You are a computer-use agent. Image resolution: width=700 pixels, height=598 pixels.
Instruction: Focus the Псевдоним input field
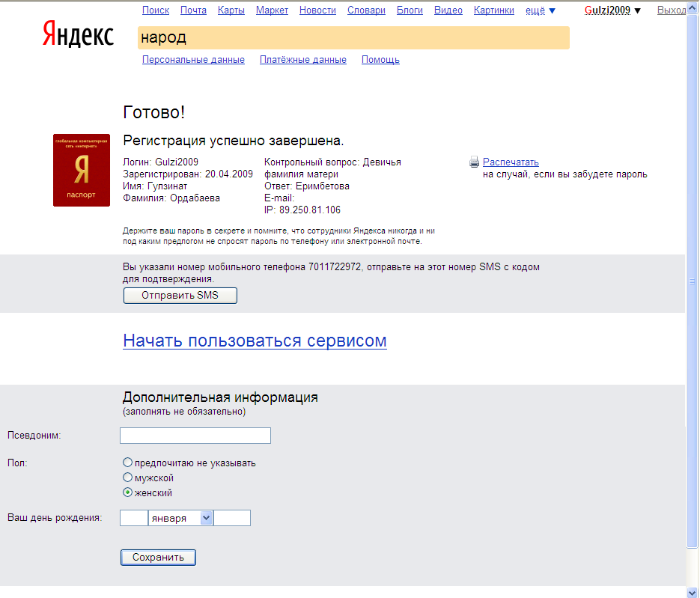[x=195, y=436]
